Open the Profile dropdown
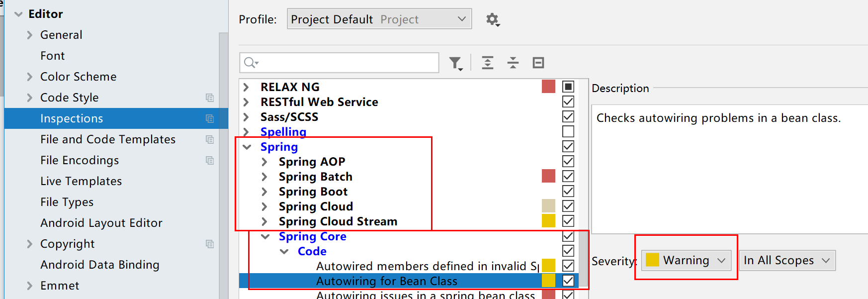The width and height of the screenshot is (868, 299). (379, 19)
